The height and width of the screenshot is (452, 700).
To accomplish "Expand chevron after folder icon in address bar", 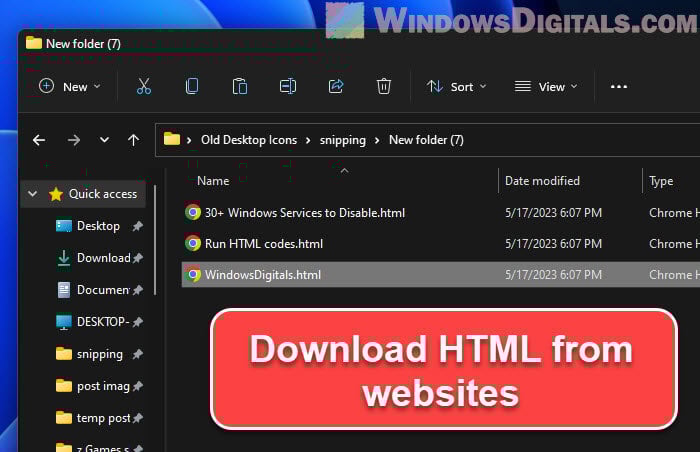I will [x=189, y=141].
